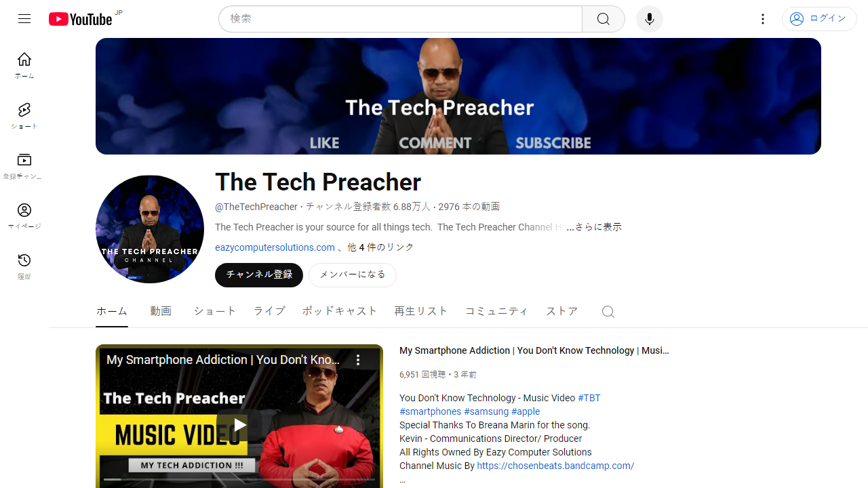Open ショート in the sidebar
Image resolution: width=868 pixels, height=488 pixels.
24,116
